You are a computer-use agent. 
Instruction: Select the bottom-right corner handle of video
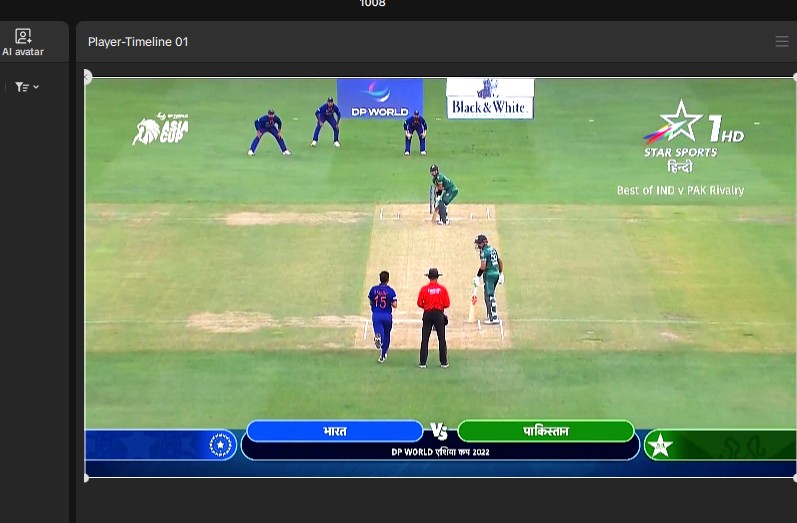795,478
